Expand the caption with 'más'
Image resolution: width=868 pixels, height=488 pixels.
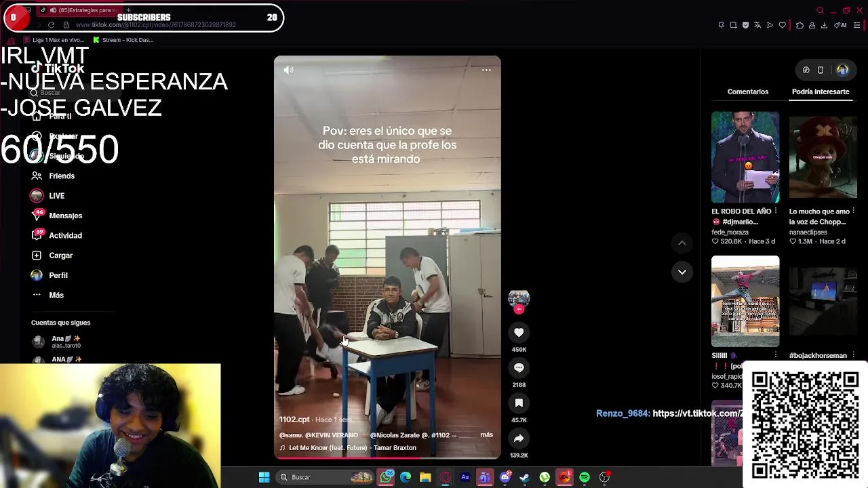pyautogui.click(x=486, y=434)
